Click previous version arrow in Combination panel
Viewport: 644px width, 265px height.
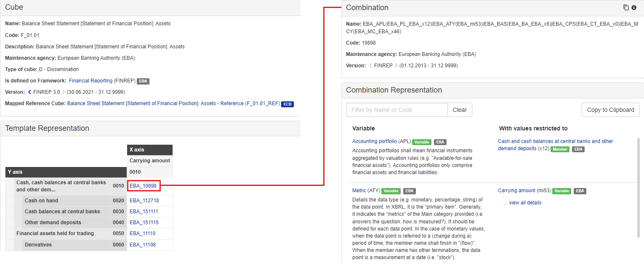[x=370, y=66]
